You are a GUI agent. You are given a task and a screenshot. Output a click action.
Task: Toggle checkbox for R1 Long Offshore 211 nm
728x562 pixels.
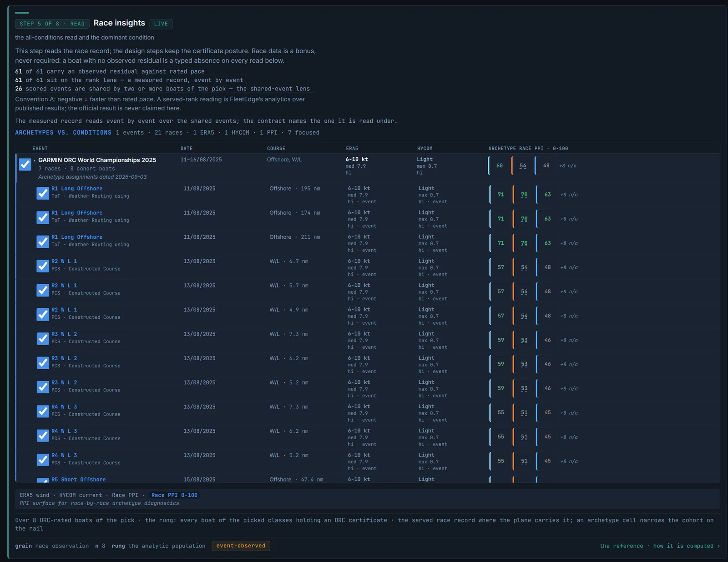[43, 241]
